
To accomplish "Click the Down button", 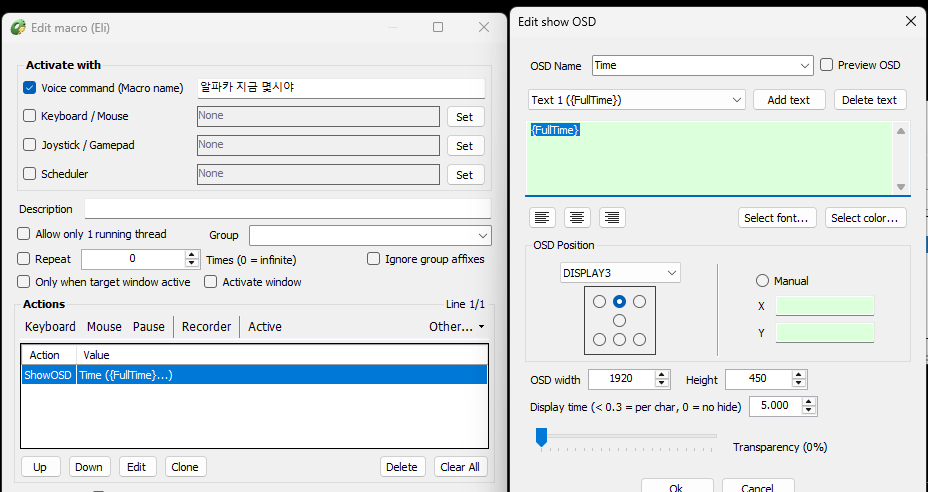I will 89,467.
